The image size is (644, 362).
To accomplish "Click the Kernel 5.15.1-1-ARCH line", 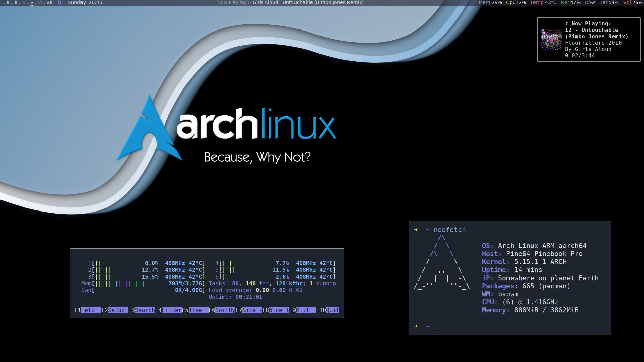I will tap(524, 262).
